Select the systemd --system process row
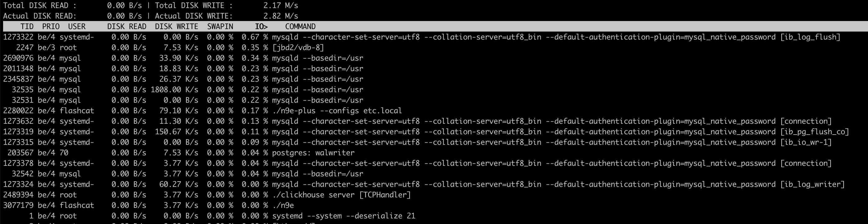The height and width of the screenshot is (224, 868). point(209,216)
